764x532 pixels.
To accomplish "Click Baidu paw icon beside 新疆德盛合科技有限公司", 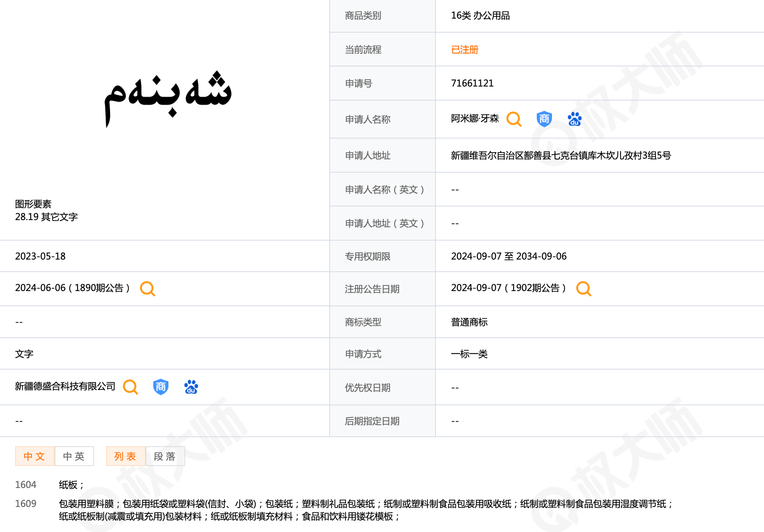I will [x=191, y=387].
